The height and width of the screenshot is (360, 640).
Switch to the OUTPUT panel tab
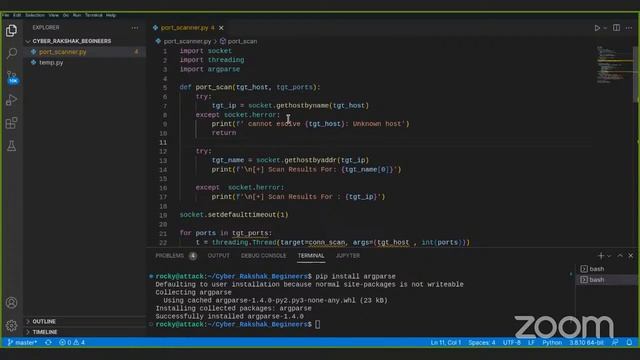pyautogui.click(x=219, y=256)
